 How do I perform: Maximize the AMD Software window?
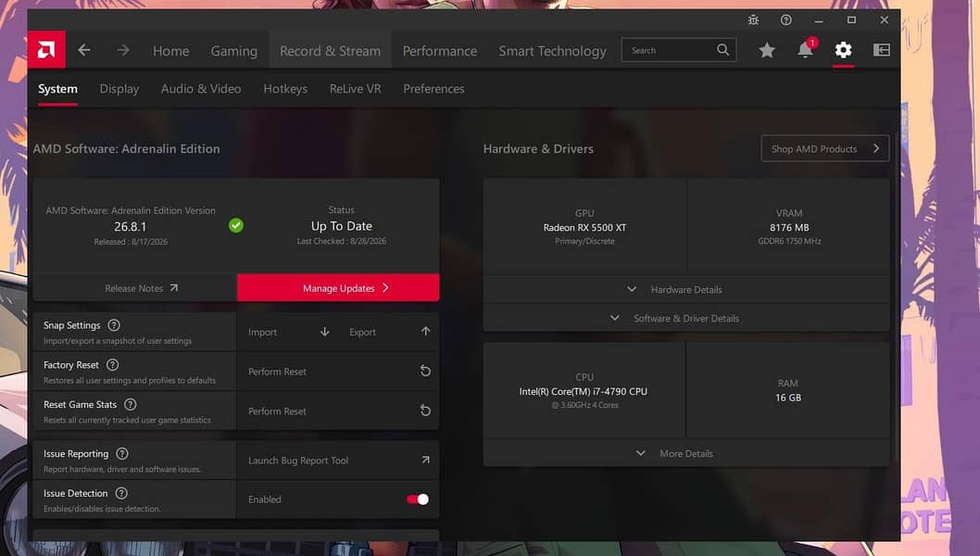coord(851,20)
